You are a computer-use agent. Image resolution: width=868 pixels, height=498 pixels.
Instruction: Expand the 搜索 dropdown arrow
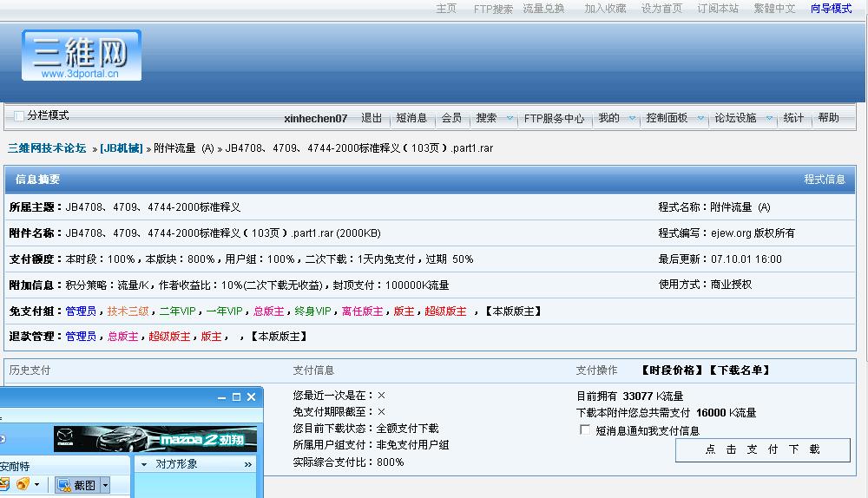click(510, 118)
